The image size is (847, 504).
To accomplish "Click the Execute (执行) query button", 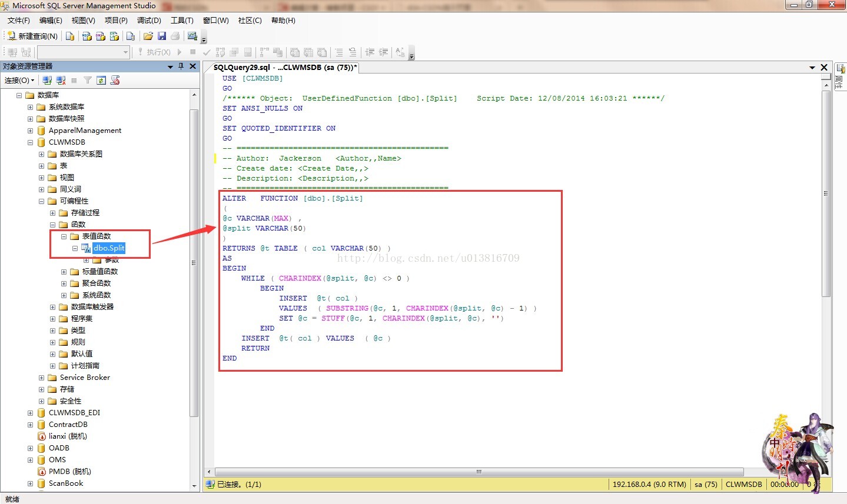I will pyautogui.click(x=154, y=52).
